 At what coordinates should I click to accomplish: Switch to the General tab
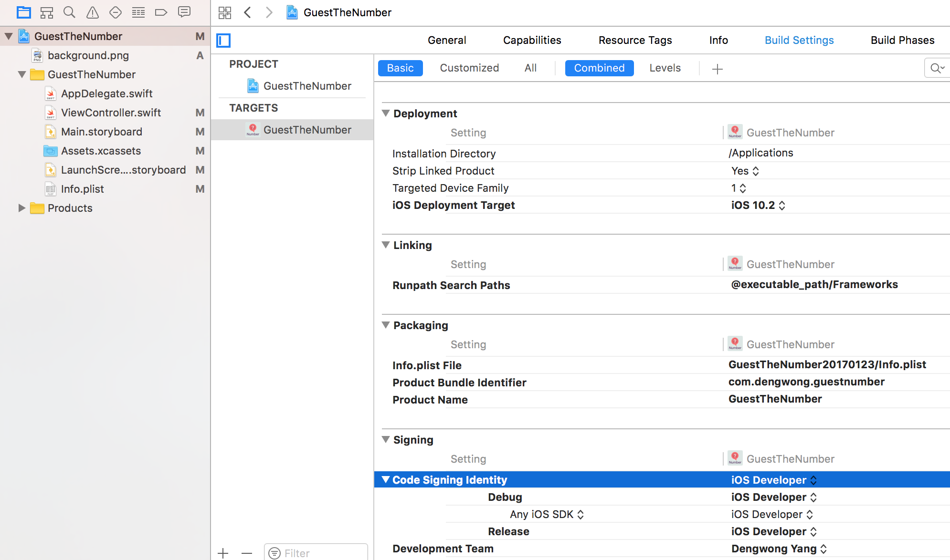tap(447, 40)
